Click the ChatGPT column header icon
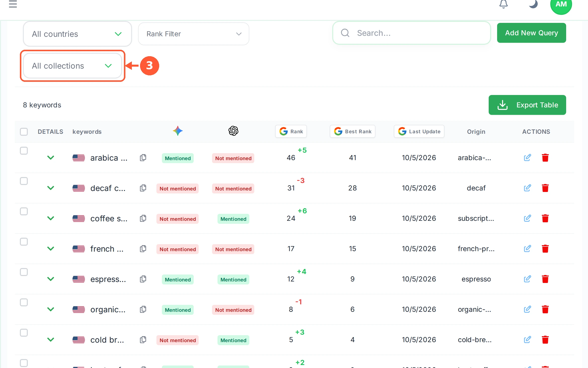This screenshot has width=588, height=368. 233,131
